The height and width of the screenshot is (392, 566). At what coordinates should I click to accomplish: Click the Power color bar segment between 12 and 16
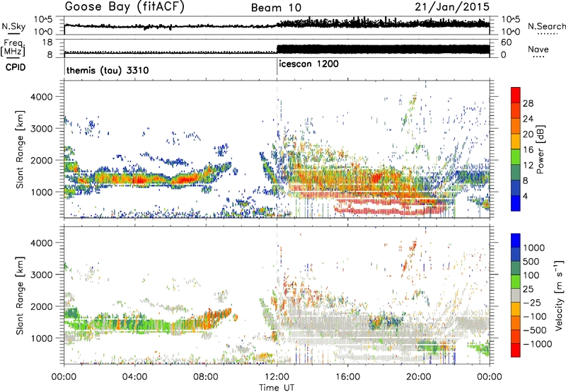516,157
